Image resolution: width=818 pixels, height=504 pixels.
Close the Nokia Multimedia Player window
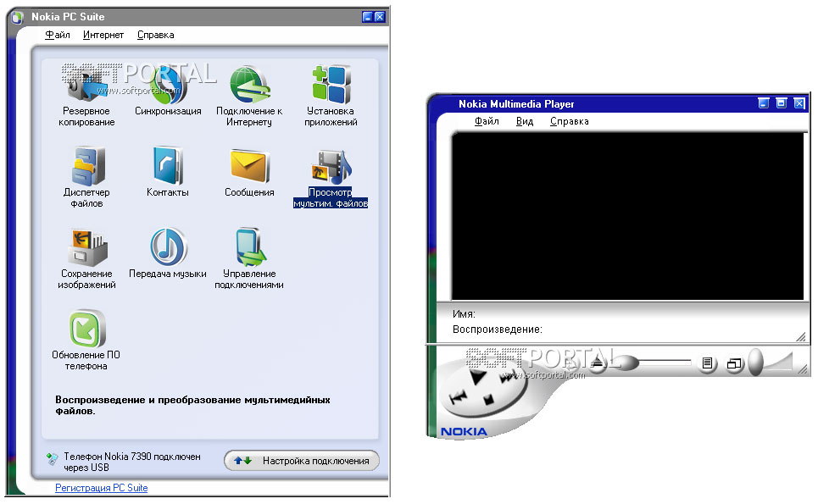[799, 103]
